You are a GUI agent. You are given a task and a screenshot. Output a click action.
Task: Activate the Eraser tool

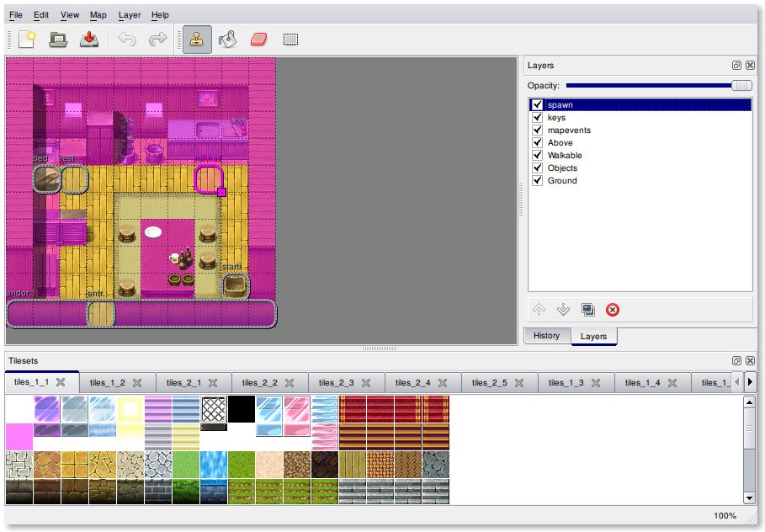258,40
